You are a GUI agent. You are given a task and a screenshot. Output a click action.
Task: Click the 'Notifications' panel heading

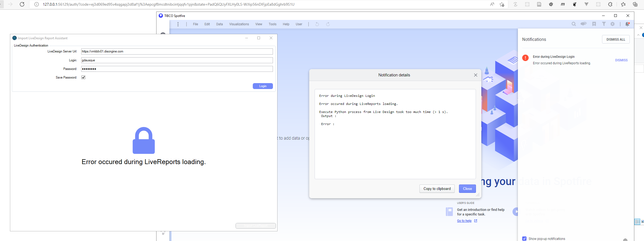534,39
